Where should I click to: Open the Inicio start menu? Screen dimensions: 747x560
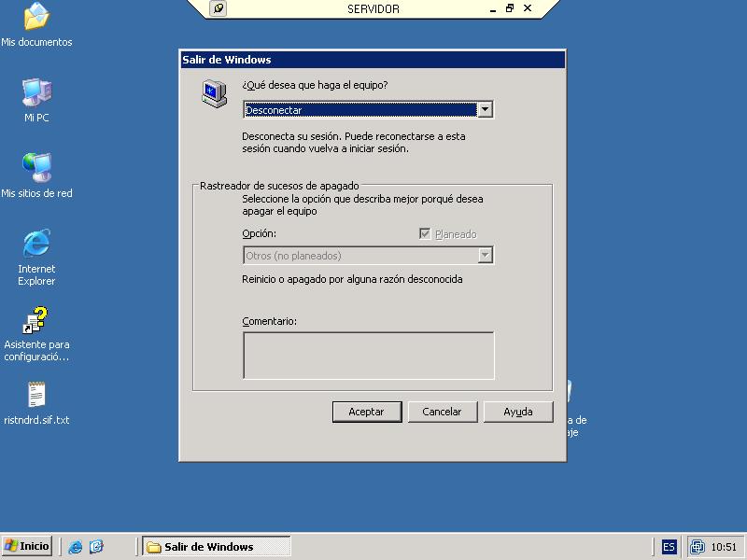pyautogui.click(x=27, y=546)
